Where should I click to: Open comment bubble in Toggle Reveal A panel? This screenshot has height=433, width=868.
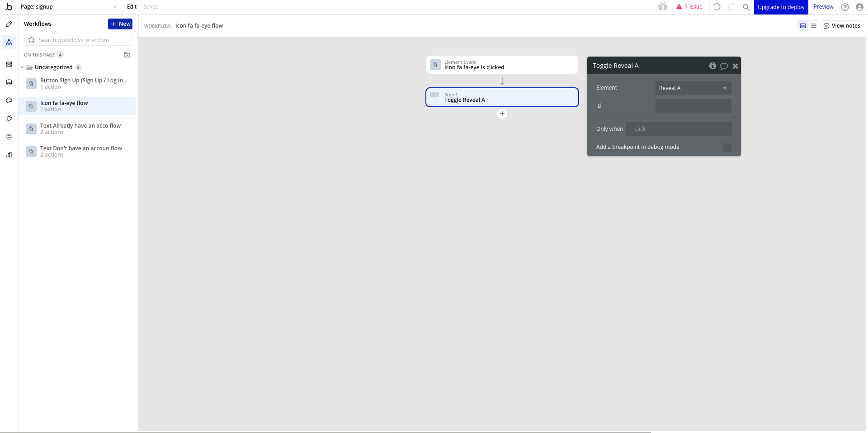tap(724, 66)
